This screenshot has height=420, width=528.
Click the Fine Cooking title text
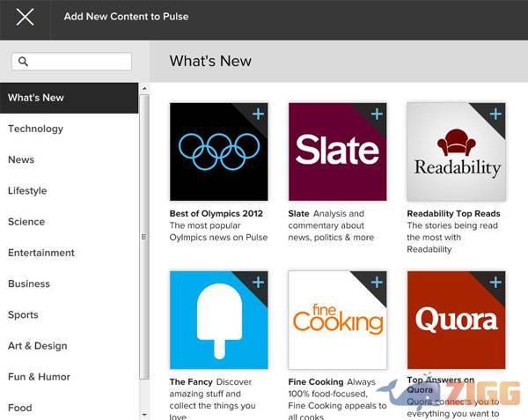(x=316, y=381)
